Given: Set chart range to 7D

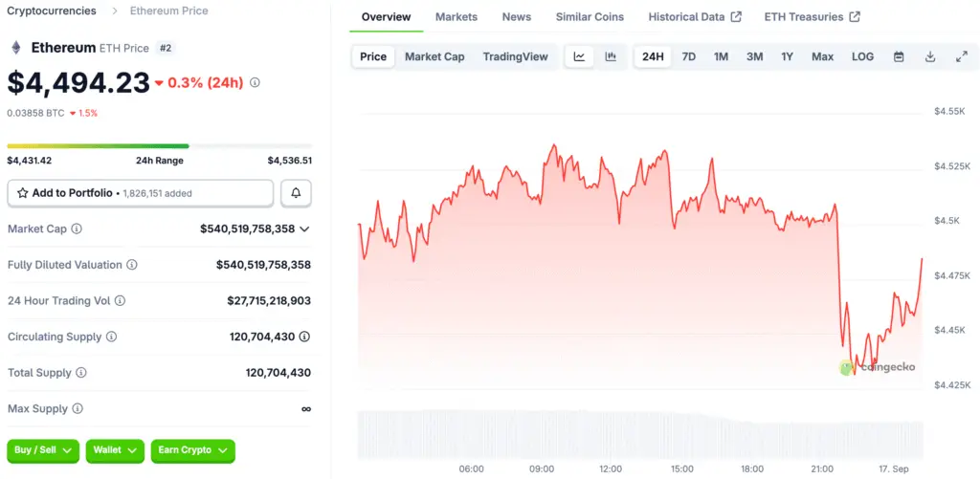Looking at the screenshot, I should tap(688, 56).
